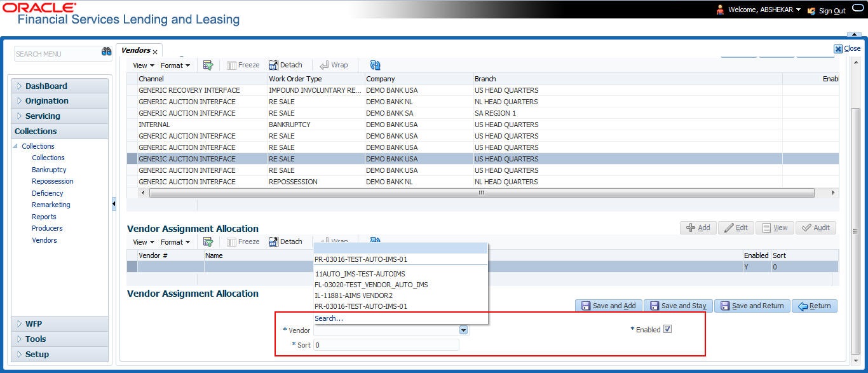Viewport: 868px width, 373px height.
Task: Click the Query by Example icon in upper toolbar
Action: [x=208, y=65]
